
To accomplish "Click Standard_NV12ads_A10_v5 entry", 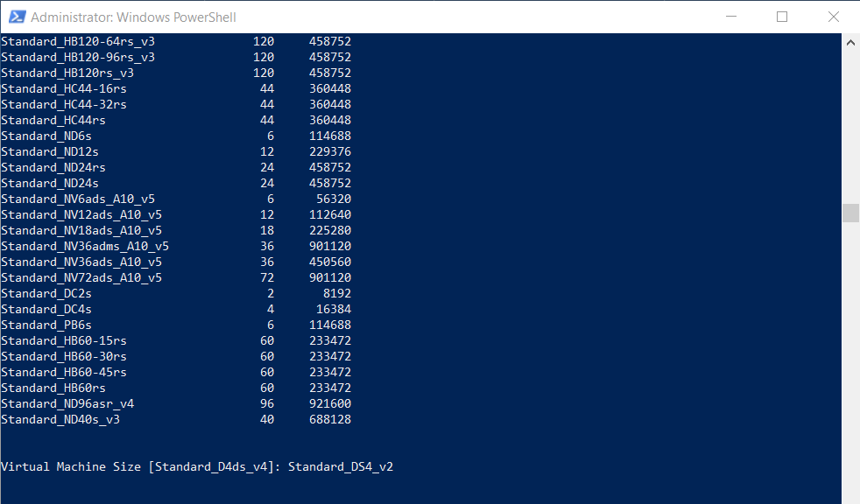I will pos(81,214).
